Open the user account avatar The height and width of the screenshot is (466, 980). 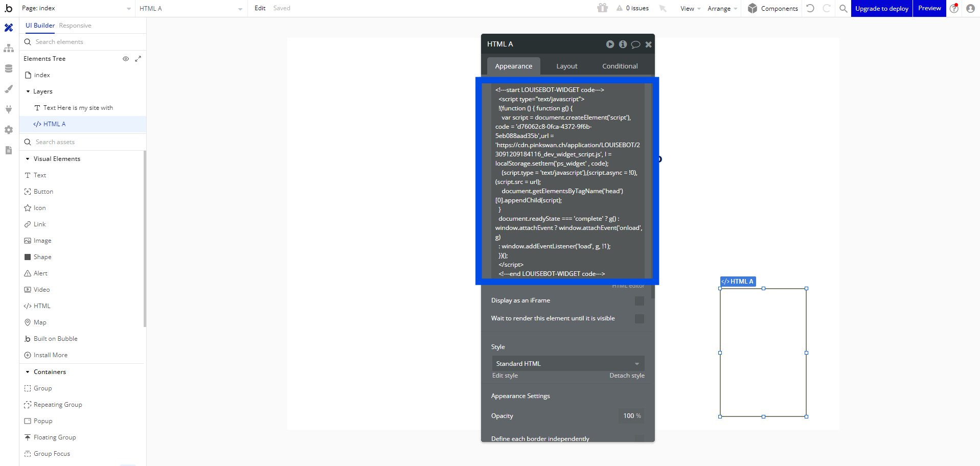click(x=970, y=8)
